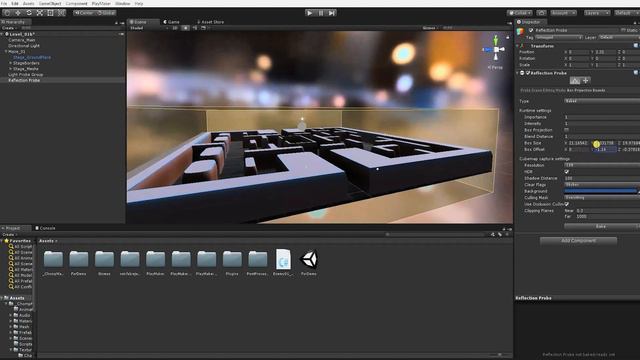Click the Add Component button
640x360 pixels.
coord(578,241)
